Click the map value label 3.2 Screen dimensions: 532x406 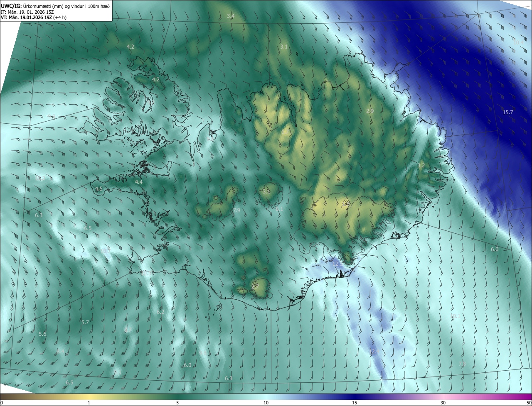tap(421, 165)
